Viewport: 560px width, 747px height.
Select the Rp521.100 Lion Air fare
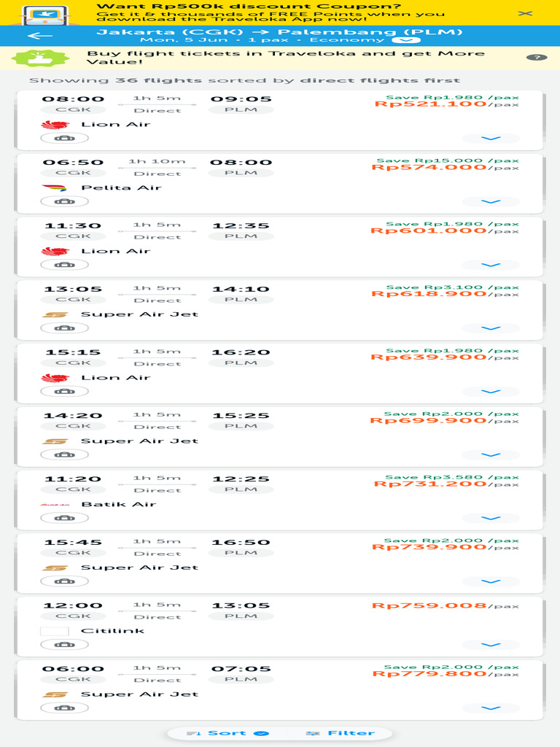pyautogui.click(x=430, y=104)
